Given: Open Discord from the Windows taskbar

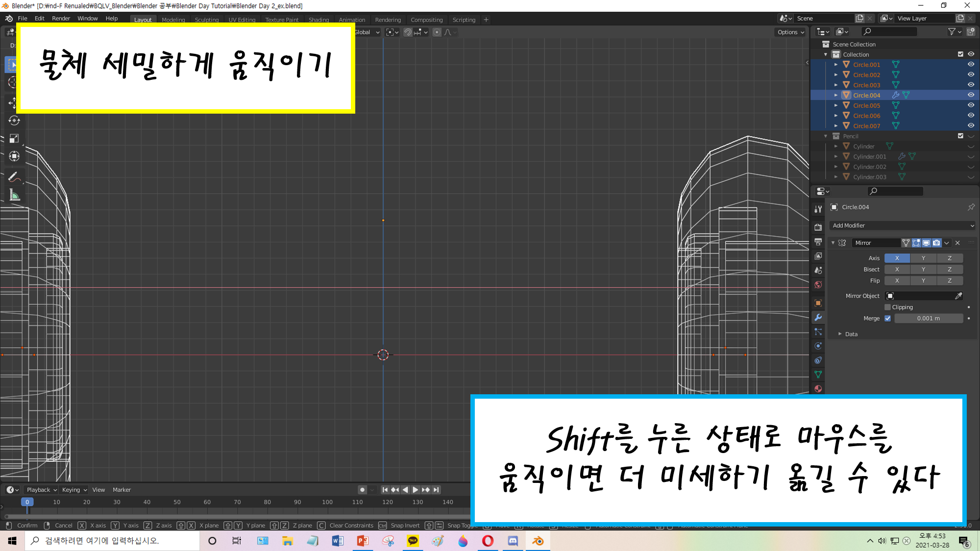Looking at the screenshot, I should coord(513,541).
